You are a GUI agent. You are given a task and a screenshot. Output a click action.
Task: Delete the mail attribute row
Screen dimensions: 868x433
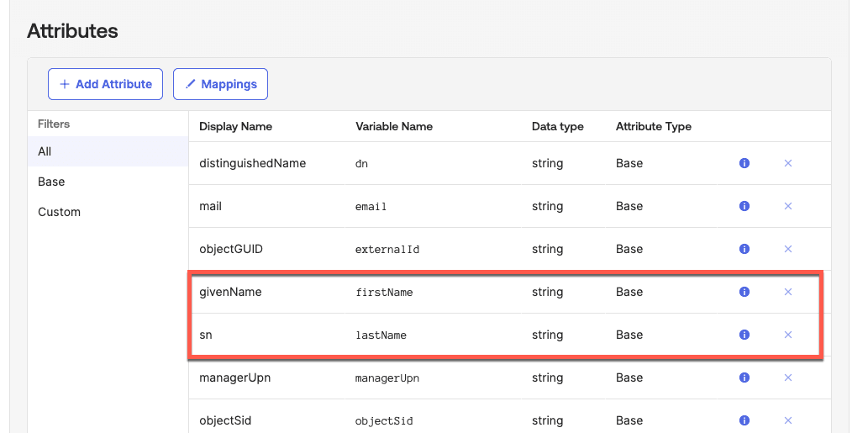pyautogui.click(x=788, y=206)
